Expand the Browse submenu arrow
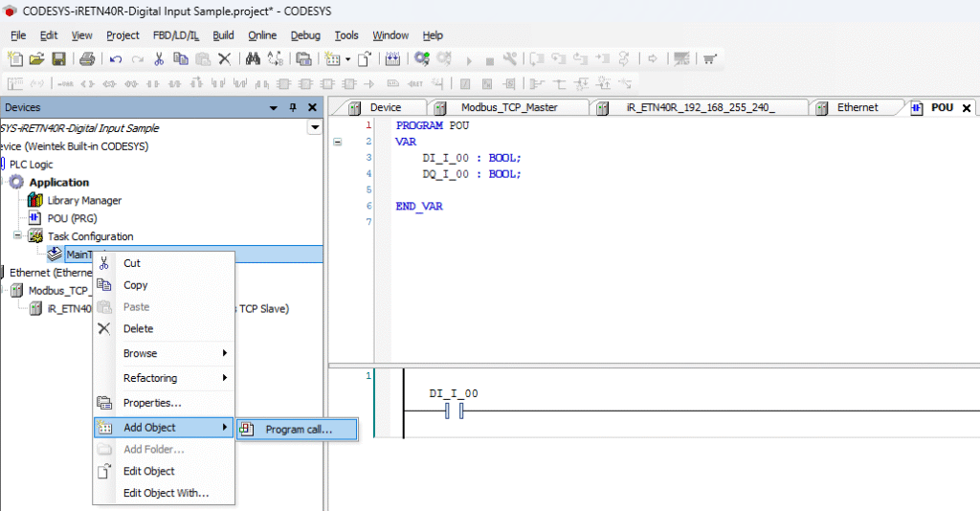This screenshot has width=980, height=511. tap(224, 353)
